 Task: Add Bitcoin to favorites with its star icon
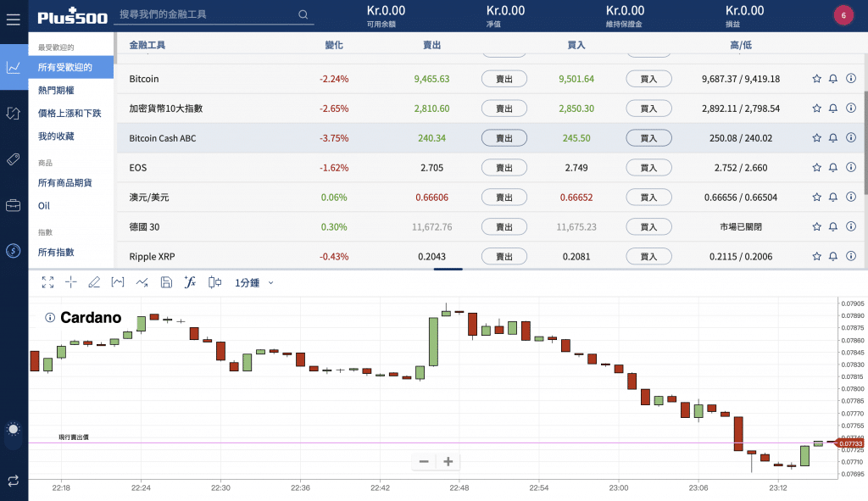click(816, 78)
